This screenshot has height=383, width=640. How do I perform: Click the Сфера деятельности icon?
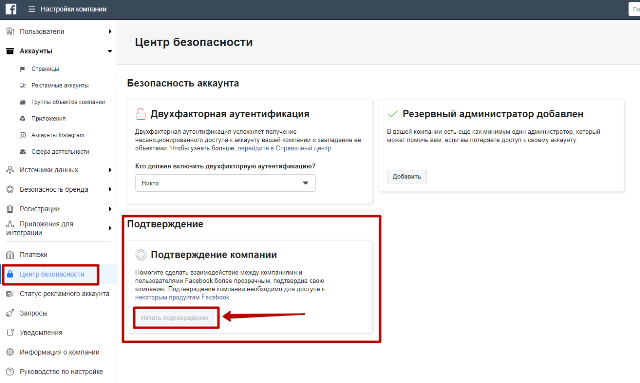point(22,151)
